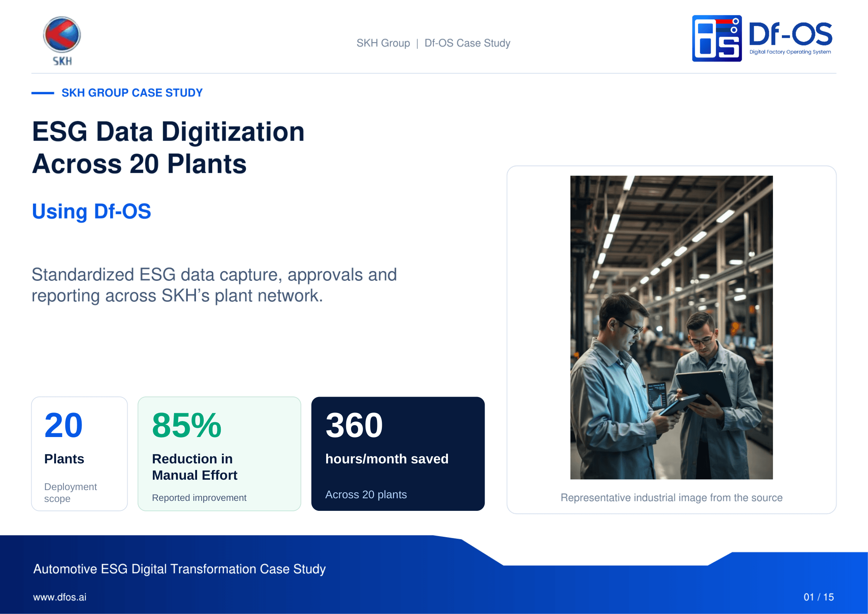Click the 'Standardized ESG data capture' paragraph
Viewport: 868px width, 614px height.
click(214, 285)
